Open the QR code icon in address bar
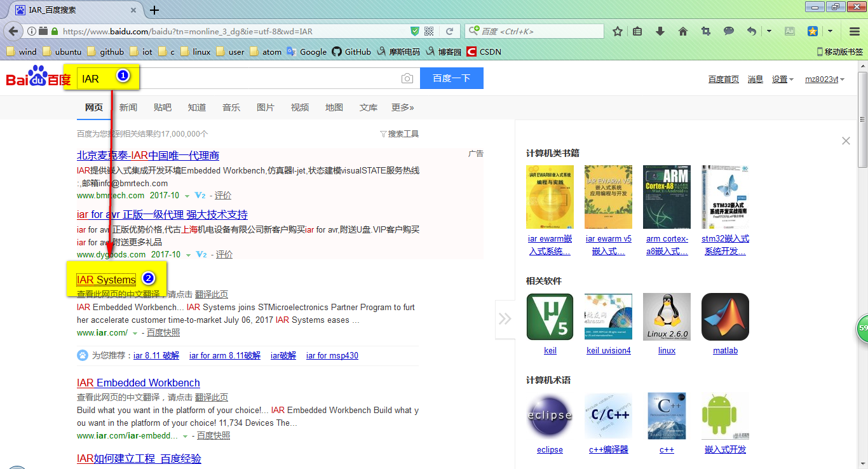Screen dimensions: 868x469 pos(429,31)
